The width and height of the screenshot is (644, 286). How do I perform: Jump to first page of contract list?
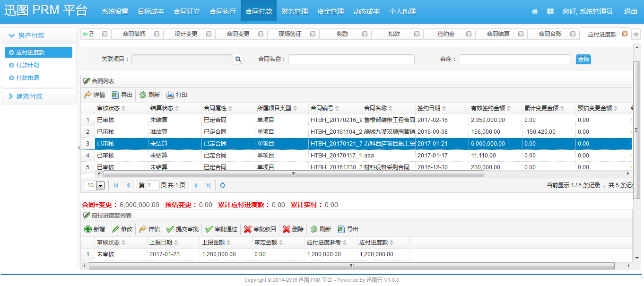[116, 185]
